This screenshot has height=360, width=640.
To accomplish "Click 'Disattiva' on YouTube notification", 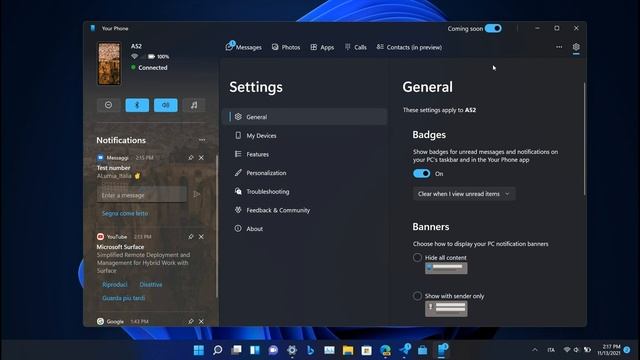I will (x=151, y=284).
